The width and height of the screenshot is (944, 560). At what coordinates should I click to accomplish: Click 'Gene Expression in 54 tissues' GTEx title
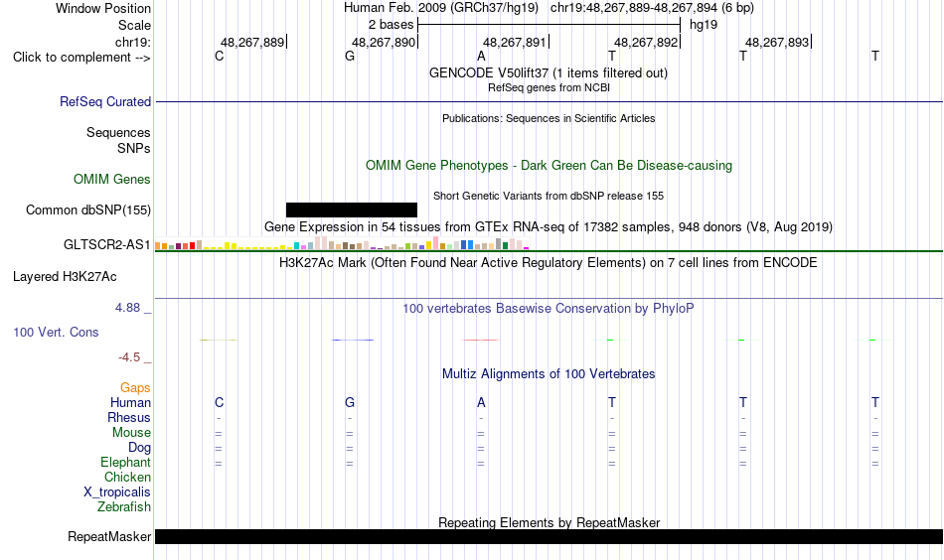(x=549, y=226)
